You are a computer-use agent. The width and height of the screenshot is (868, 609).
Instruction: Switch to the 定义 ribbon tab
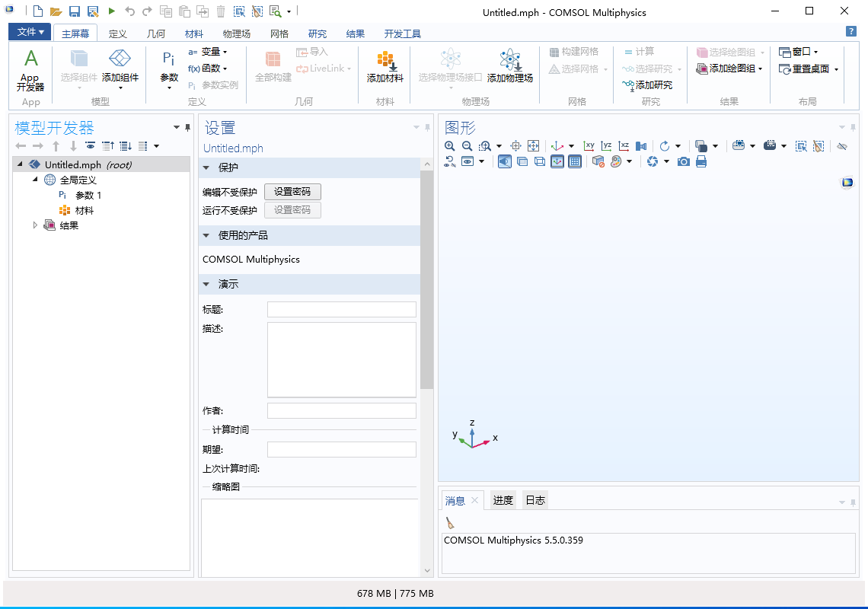click(117, 33)
